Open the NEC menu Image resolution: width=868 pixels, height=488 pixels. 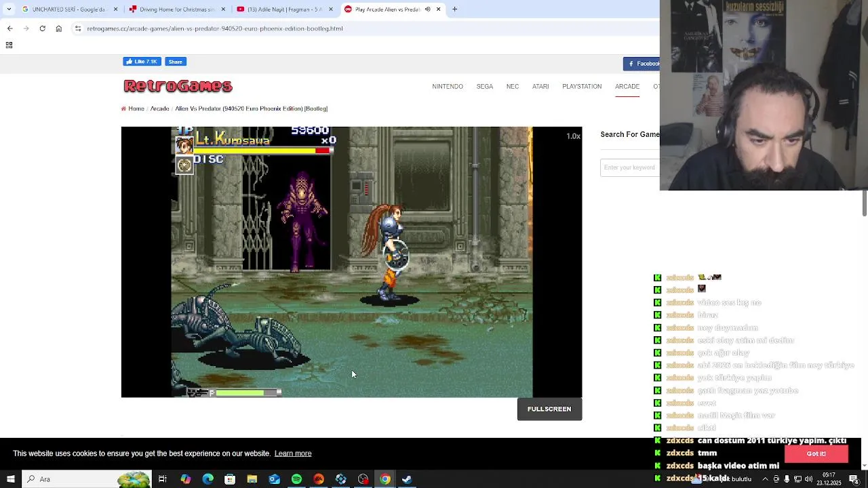coord(512,87)
